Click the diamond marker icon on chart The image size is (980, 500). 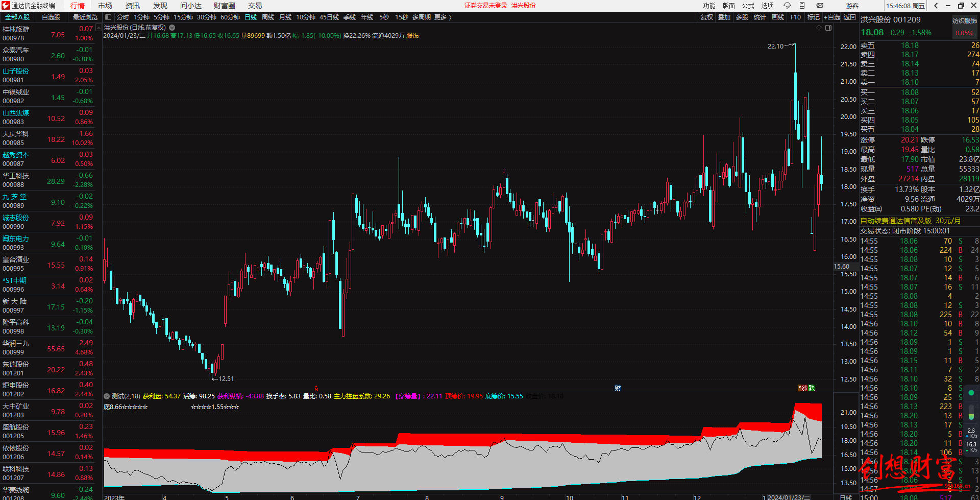[x=819, y=28]
